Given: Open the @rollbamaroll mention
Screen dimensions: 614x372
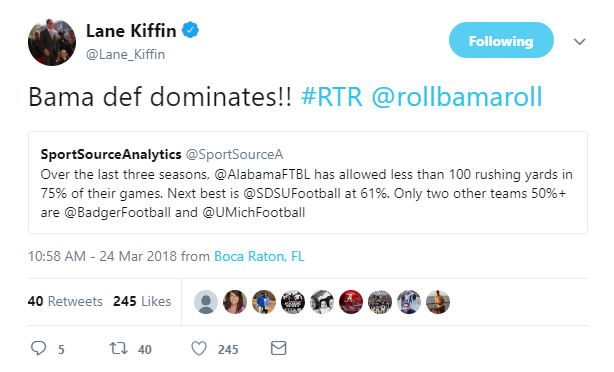Looking at the screenshot, I should [457, 96].
